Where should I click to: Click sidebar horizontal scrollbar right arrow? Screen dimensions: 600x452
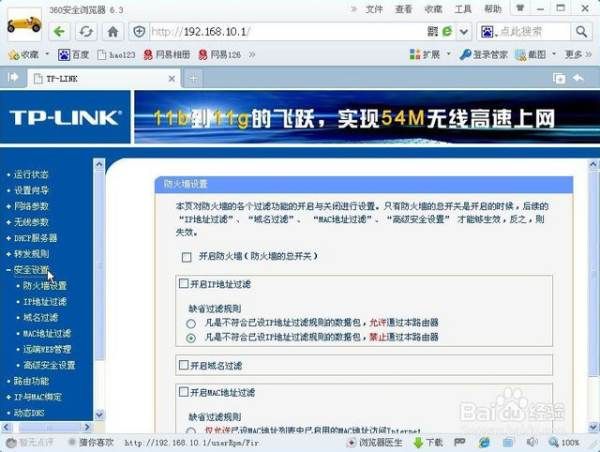click(87, 427)
